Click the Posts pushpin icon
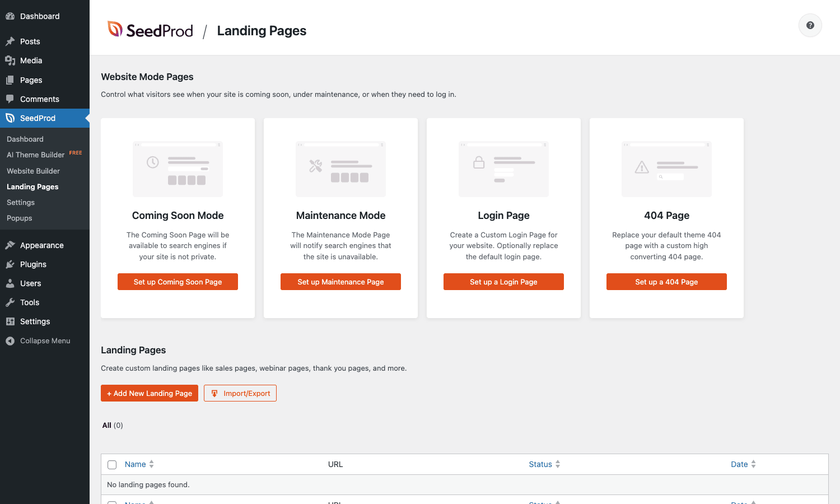 (10, 41)
